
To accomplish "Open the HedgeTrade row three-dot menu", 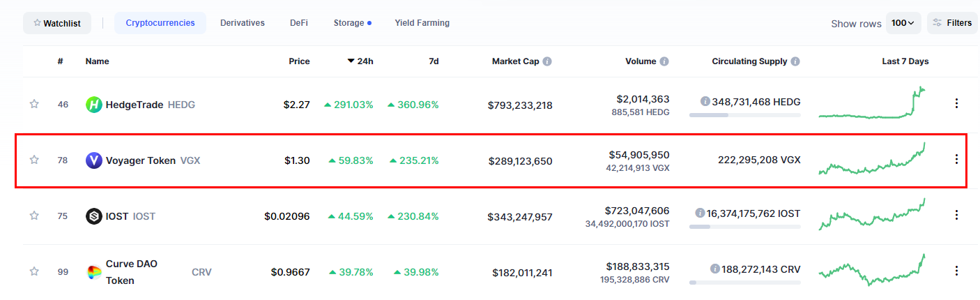I will coord(956,104).
